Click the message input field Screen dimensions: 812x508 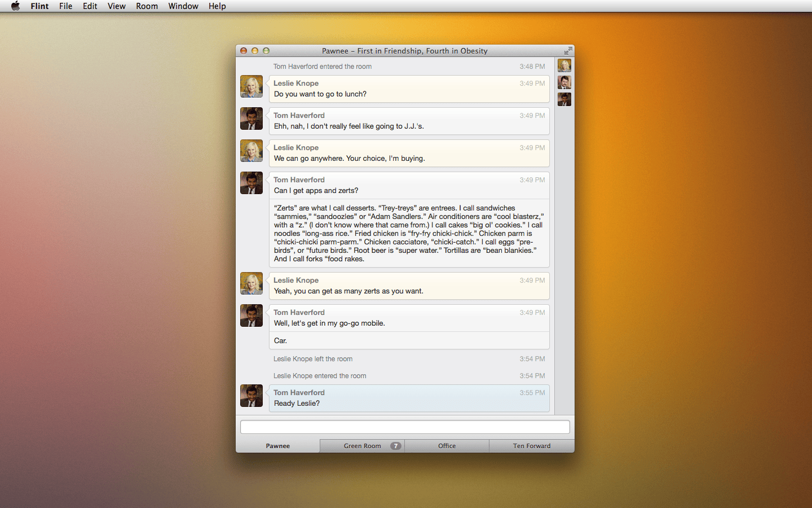tap(405, 427)
